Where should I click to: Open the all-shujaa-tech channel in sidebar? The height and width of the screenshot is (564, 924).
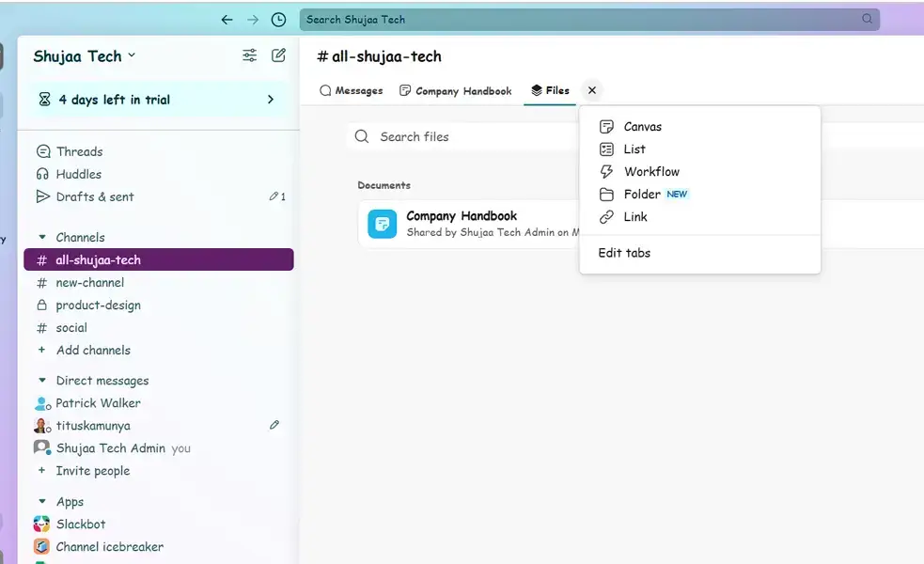tap(159, 259)
